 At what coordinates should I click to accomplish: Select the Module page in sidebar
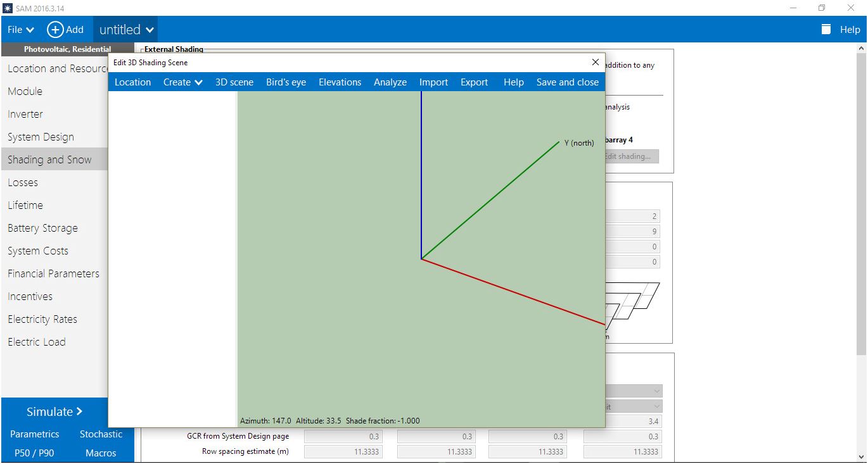pos(25,91)
